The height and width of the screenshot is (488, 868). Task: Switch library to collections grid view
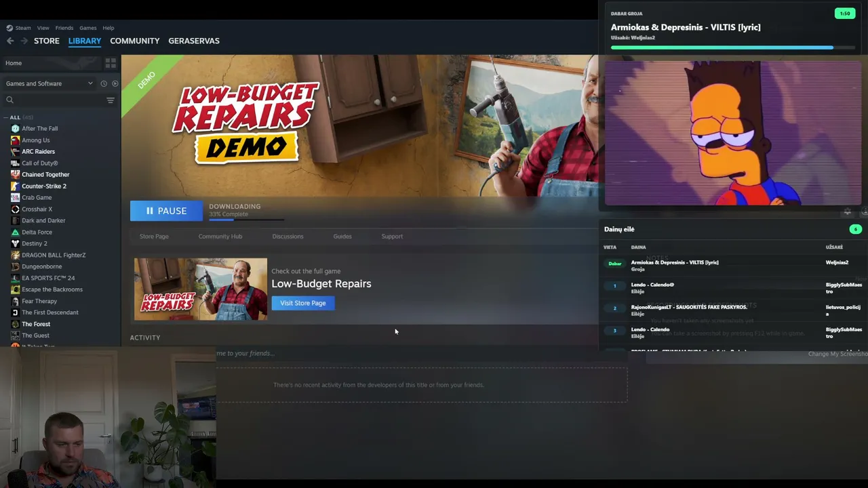[x=111, y=63]
